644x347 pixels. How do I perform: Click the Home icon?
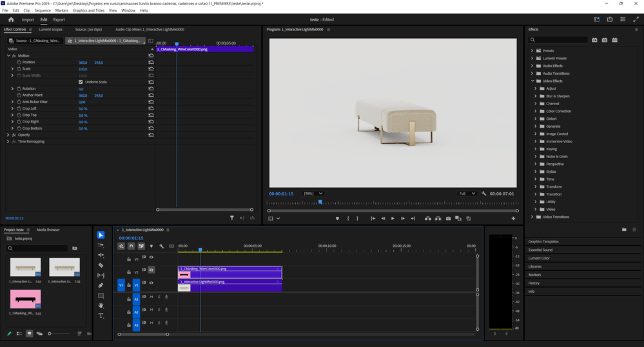11,20
